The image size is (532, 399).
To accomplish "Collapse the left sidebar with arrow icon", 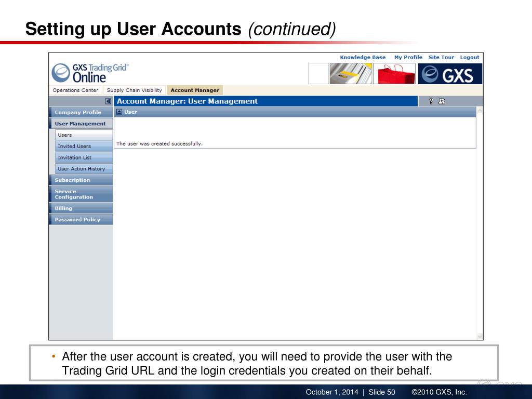I will tap(108, 101).
